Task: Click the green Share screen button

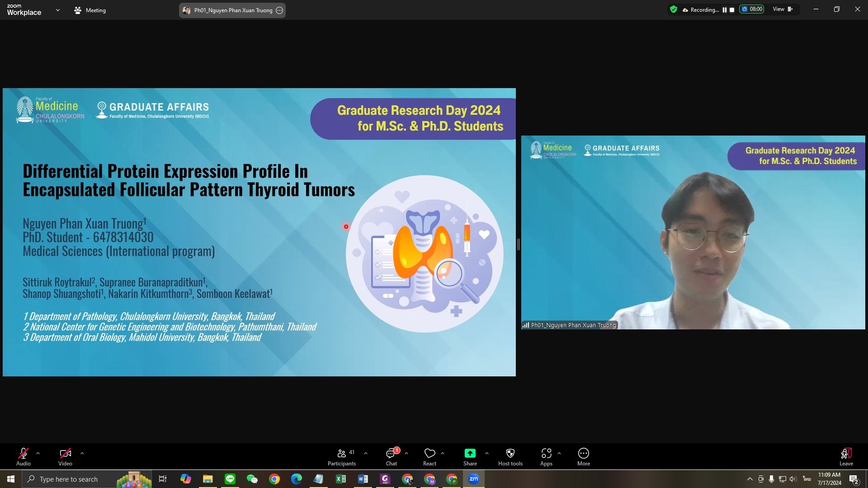Action: (x=470, y=456)
